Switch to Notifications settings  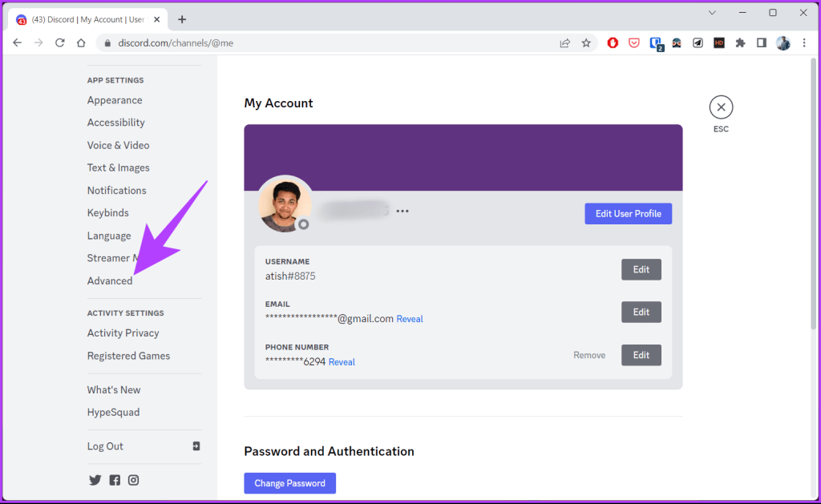116,190
